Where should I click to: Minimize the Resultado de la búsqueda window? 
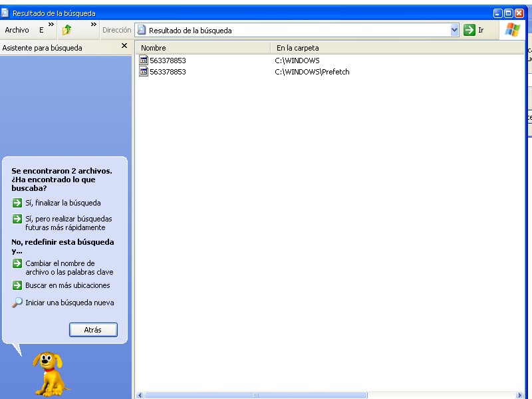click(497, 13)
